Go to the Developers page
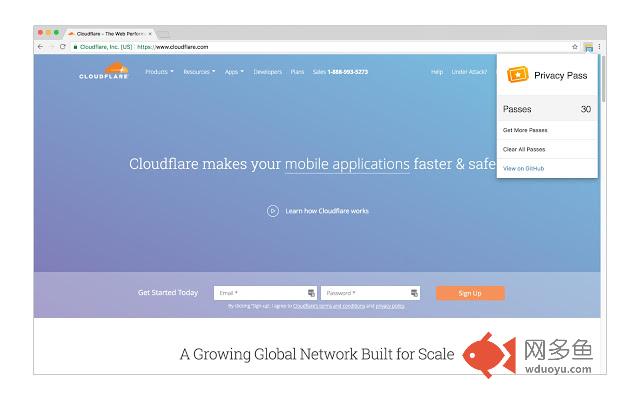The height and width of the screenshot is (400, 640). pyautogui.click(x=267, y=72)
